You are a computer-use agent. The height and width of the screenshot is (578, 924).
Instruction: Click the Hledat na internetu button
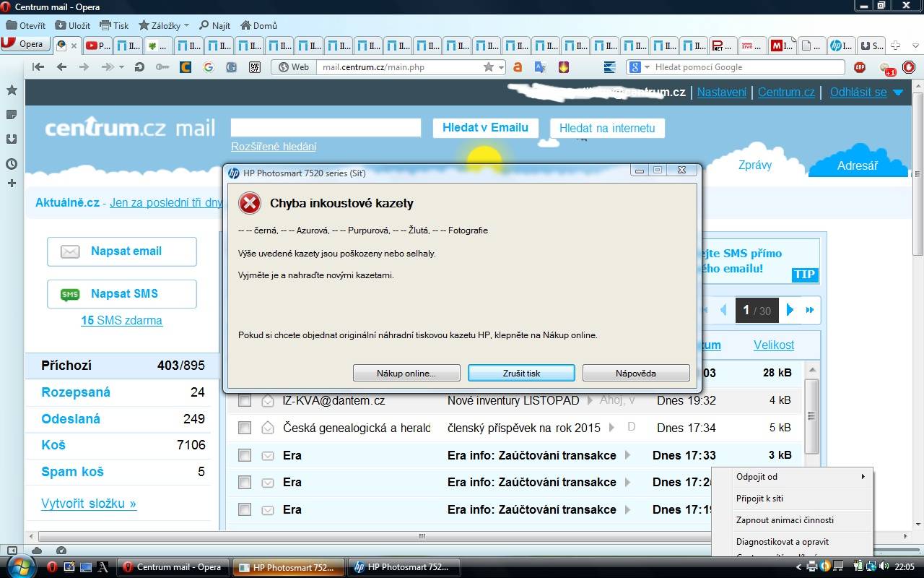tap(607, 128)
